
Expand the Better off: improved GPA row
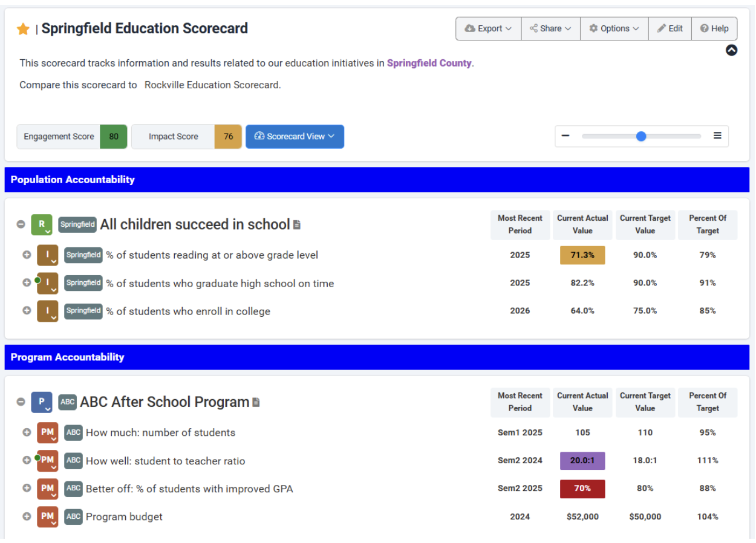27,488
